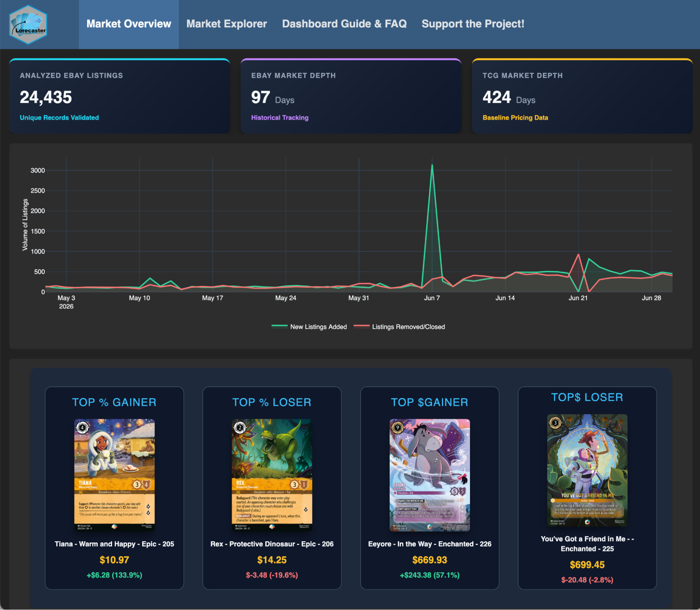The width and height of the screenshot is (700, 610).
Task: Click the Jun 28 x-axis label
Action: click(651, 298)
